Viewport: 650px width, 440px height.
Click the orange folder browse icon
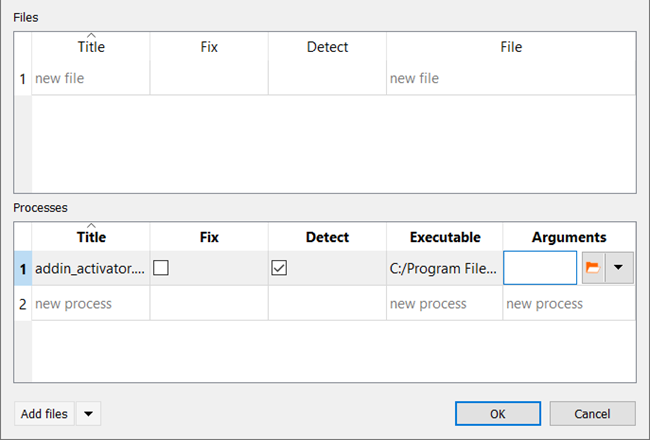[592, 268]
